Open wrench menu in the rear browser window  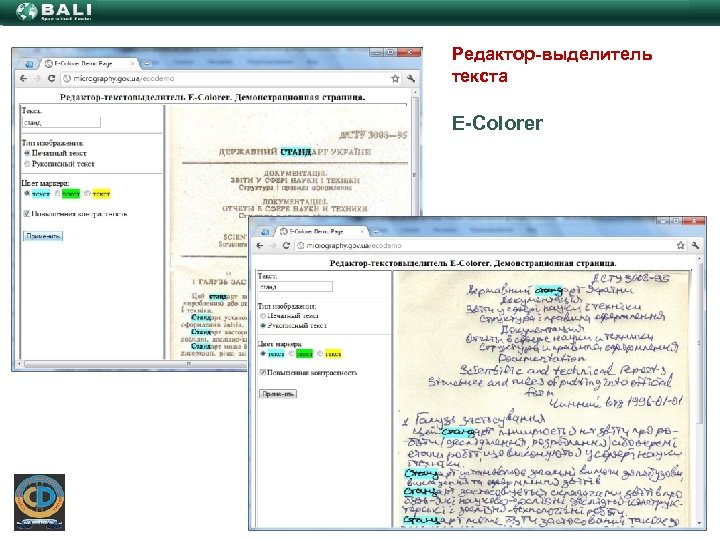411,79
